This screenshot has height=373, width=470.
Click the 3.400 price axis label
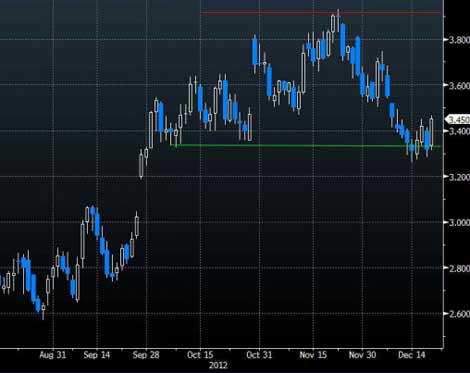tap(460, 131)
